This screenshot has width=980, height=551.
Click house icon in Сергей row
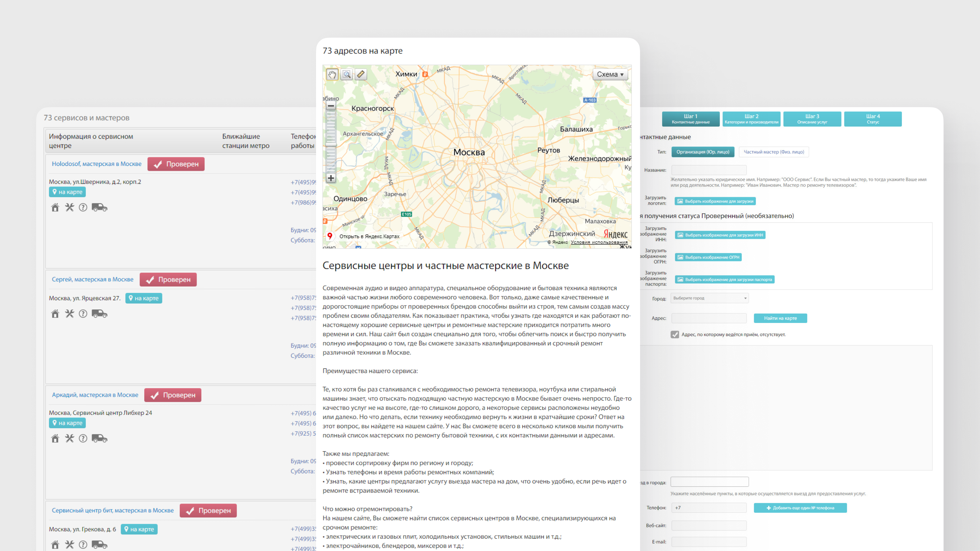pyautogui.click(x=55, y=314)
